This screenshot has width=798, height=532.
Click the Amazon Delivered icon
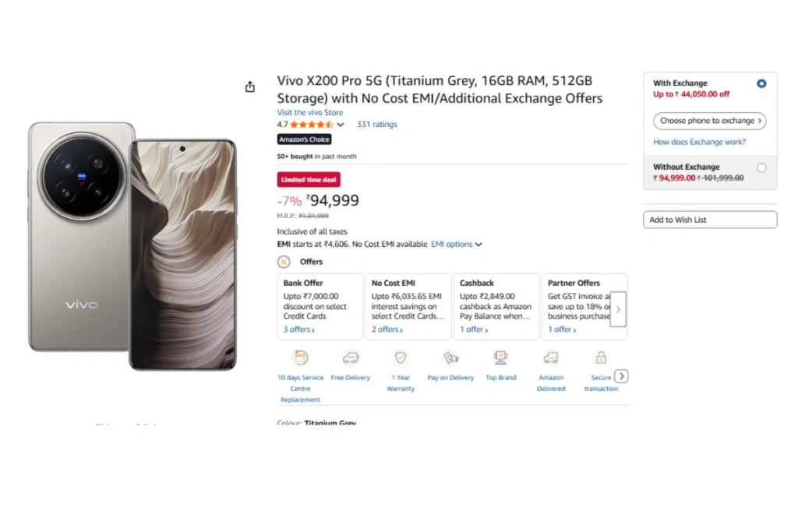[x=551, y=358]
